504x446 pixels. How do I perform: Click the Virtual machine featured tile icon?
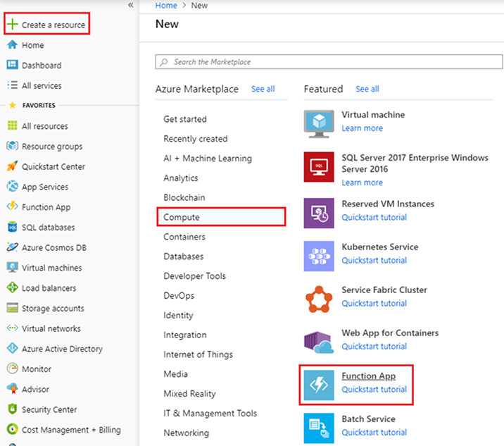click(x=319, y=124)
